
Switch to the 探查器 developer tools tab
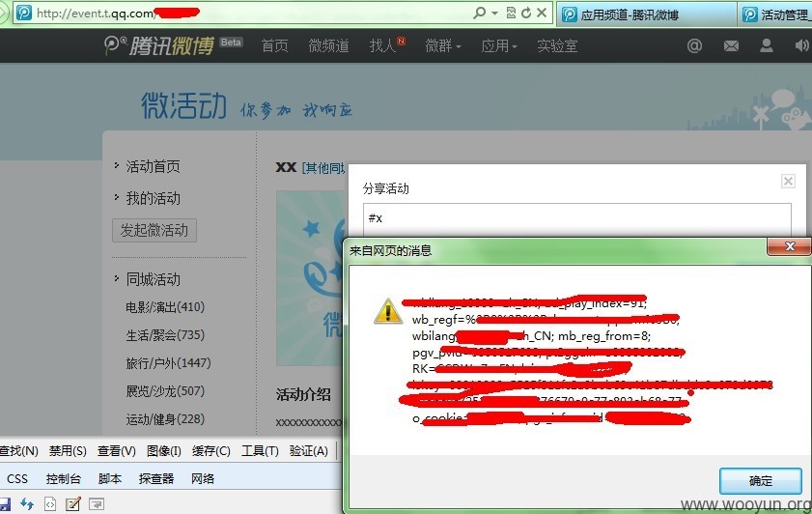(156, 479)
